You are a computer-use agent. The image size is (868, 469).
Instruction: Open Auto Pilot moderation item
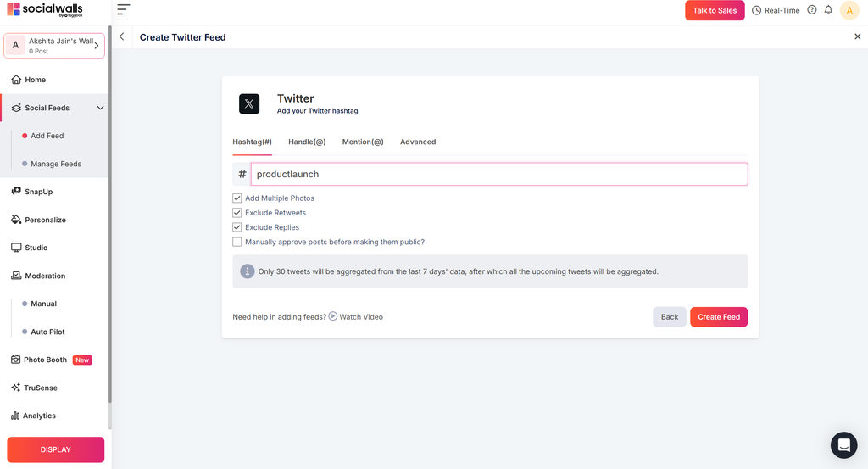click(x=47, y=332)
